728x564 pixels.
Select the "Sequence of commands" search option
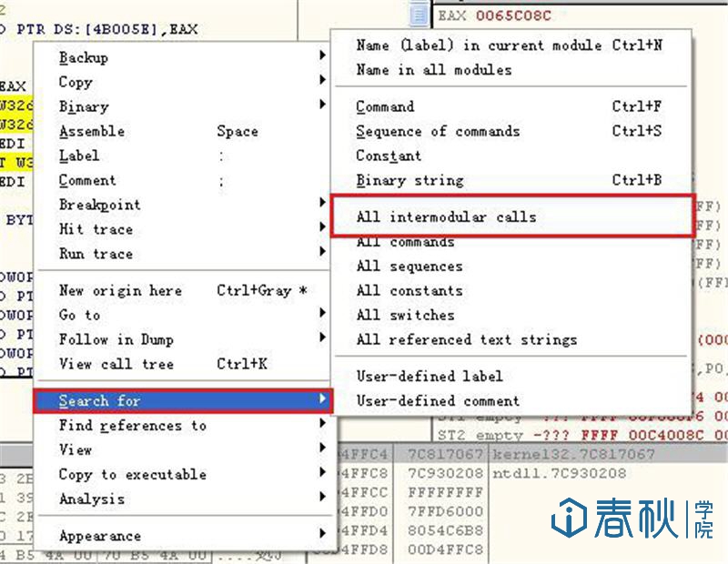click(x=437, y=131)
